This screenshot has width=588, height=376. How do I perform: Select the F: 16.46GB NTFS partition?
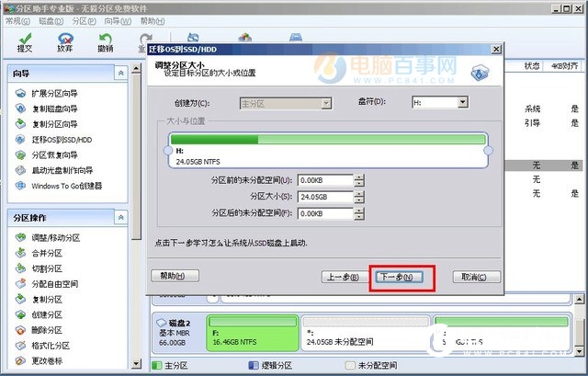click(x=253, y=333)
